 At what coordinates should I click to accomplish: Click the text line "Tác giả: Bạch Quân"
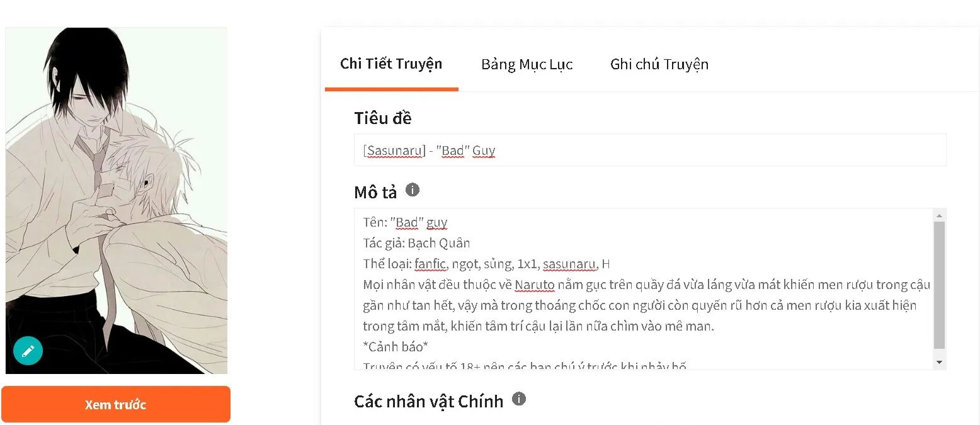point(416,243)
